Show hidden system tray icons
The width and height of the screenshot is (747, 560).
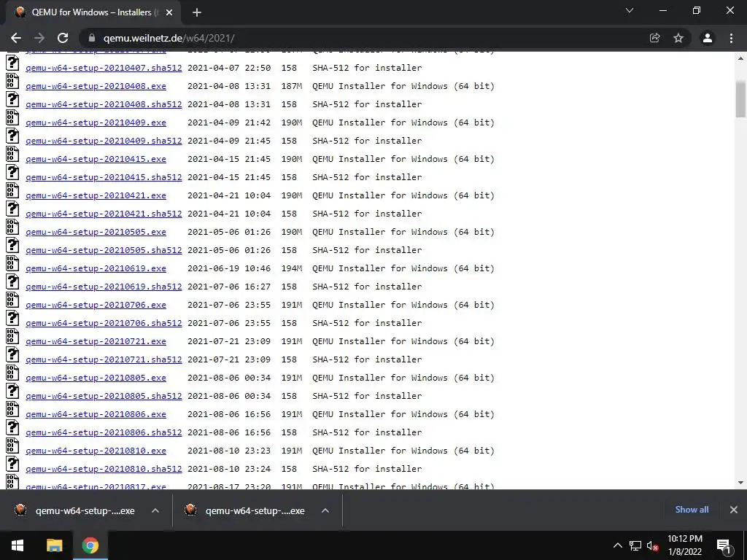click(x=617, y=545)
